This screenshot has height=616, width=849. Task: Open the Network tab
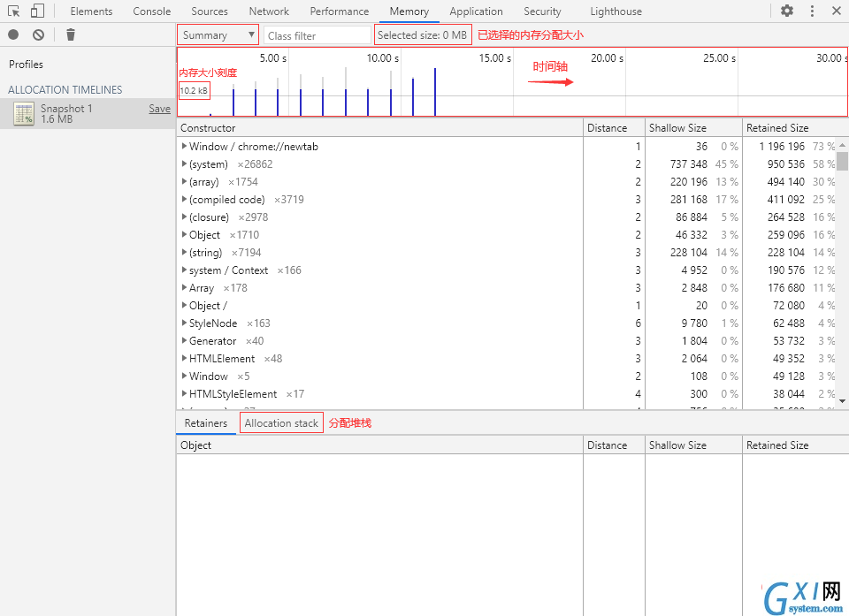point(269,11)
